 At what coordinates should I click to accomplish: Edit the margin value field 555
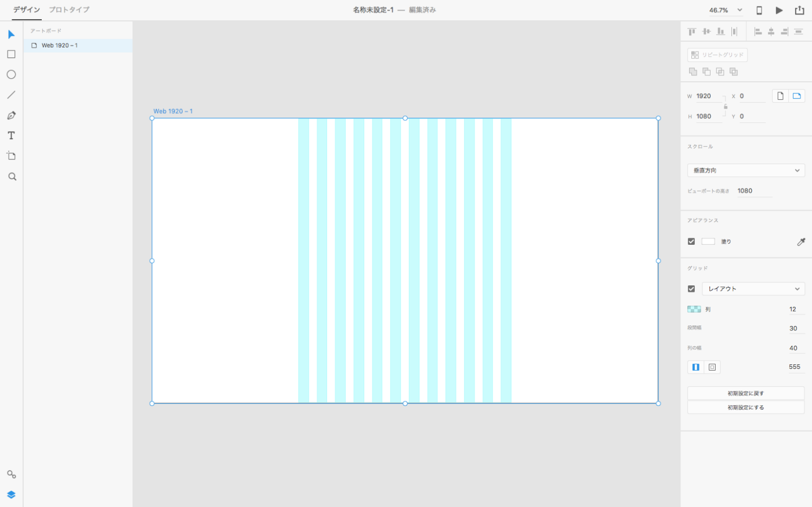[x=796, y=367]
